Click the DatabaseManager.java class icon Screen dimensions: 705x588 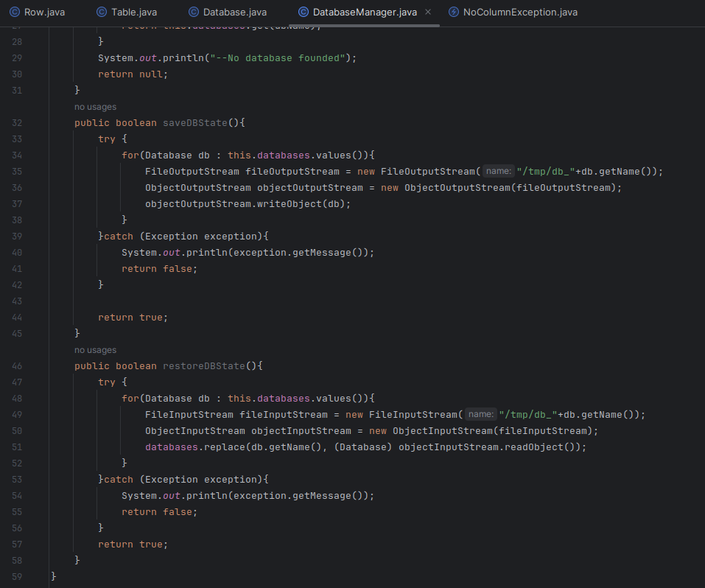click(x=304, y=12)
